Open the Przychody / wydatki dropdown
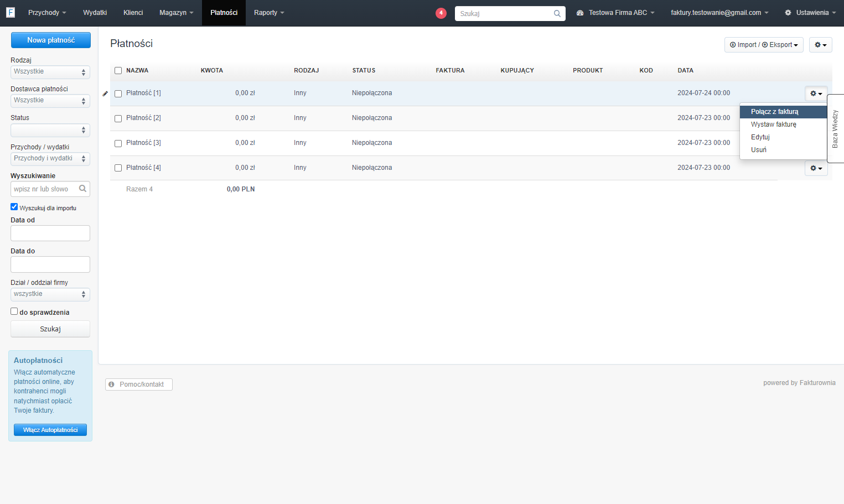 pyautogui.click(x=50, y=159)
